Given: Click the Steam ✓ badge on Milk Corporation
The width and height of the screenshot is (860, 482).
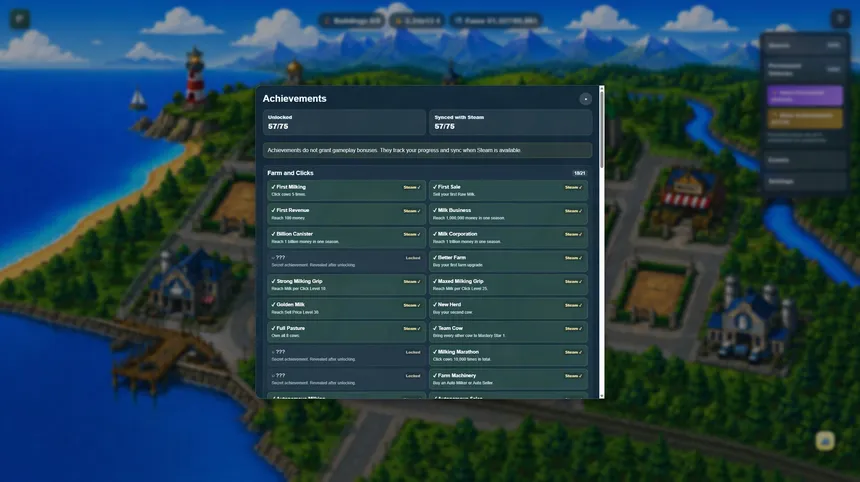Looking at the screenshot, I should [x=573, y=235].
